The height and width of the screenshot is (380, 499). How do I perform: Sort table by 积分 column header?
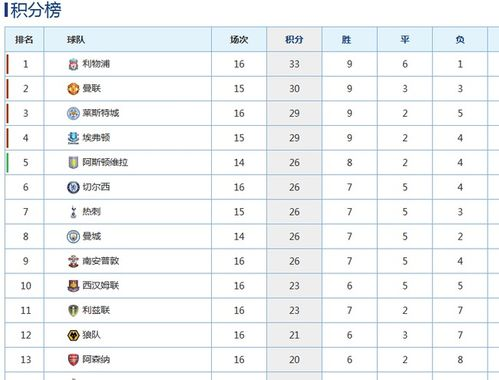294,40
